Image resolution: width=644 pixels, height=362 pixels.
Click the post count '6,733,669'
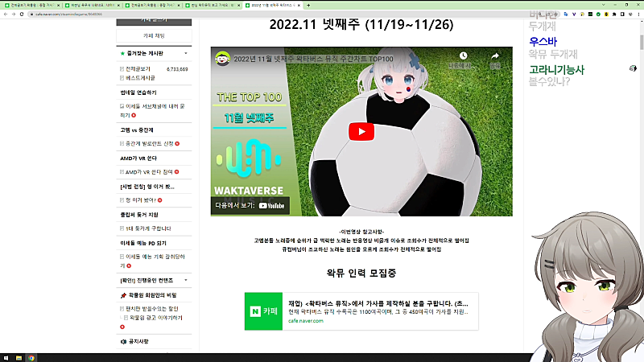click(177, 69)
